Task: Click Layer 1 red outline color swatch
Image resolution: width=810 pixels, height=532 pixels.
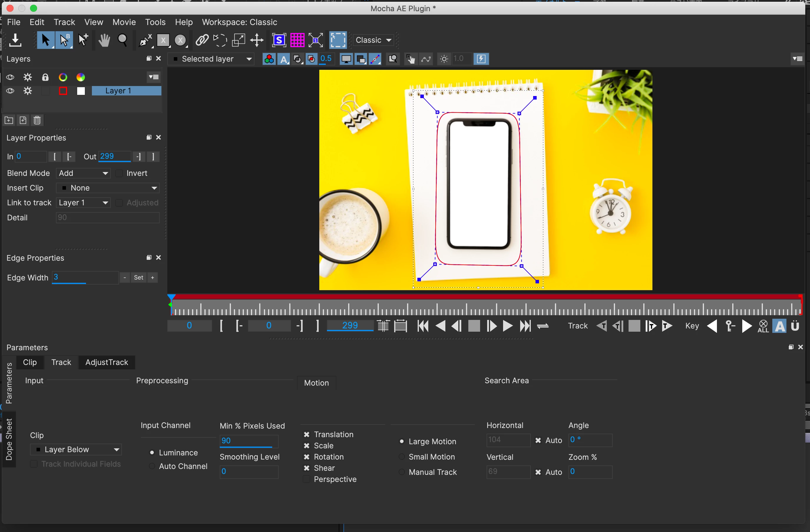Action: tap(63, 91)
